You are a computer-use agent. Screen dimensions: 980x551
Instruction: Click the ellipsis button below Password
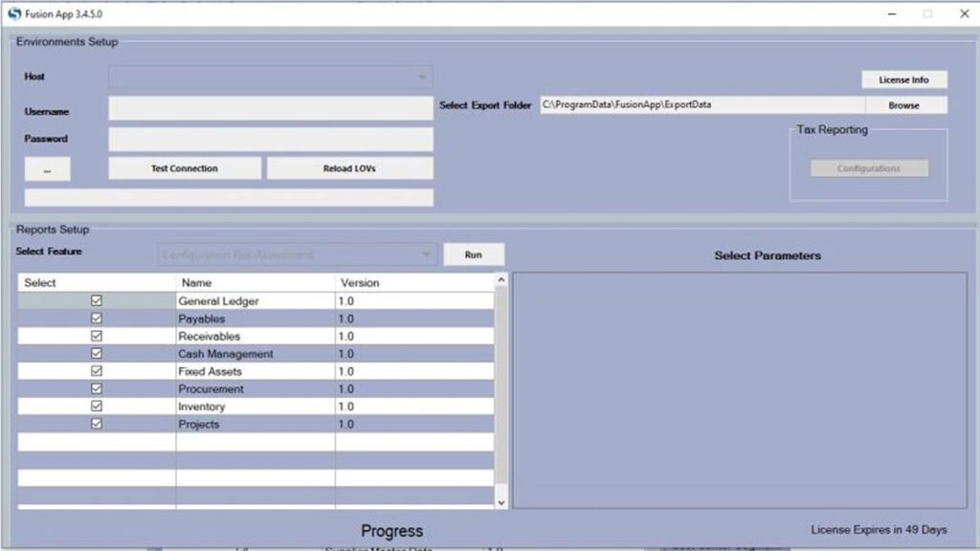(x=47, y=169)
